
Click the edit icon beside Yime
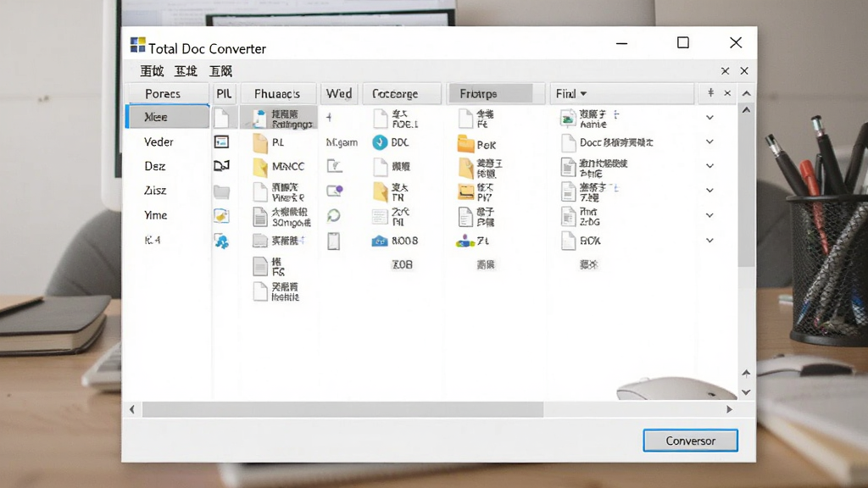(x=221, y=216)
